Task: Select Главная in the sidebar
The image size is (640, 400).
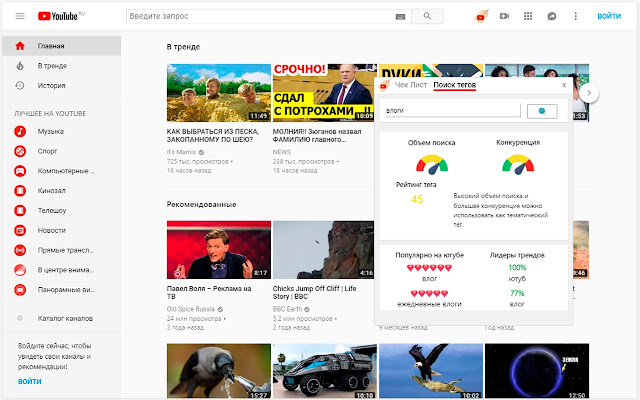Action: pyautogui.click(x=61, y=46)
